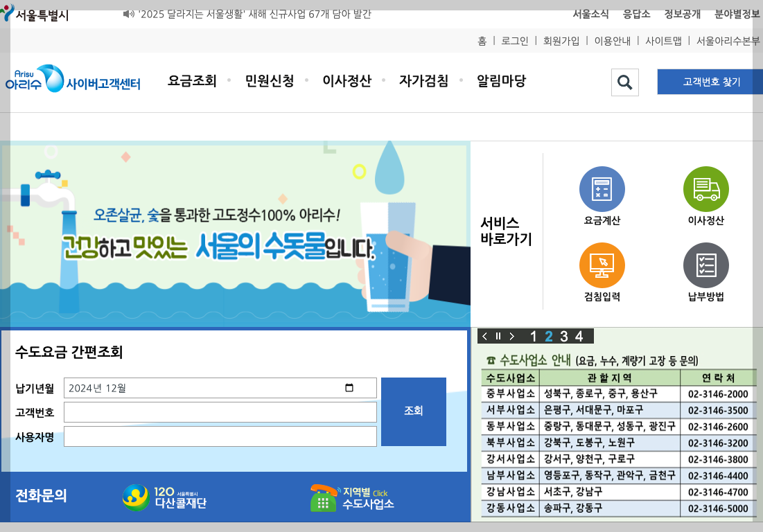Pause the rotating banner
This screenshot has height=532, width=763.
497,336
